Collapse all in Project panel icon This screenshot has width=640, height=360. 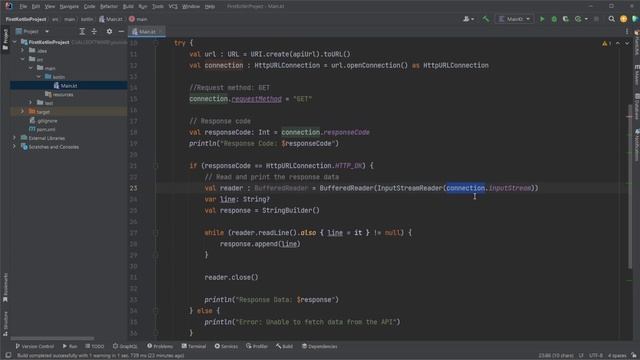pos(94,31)
